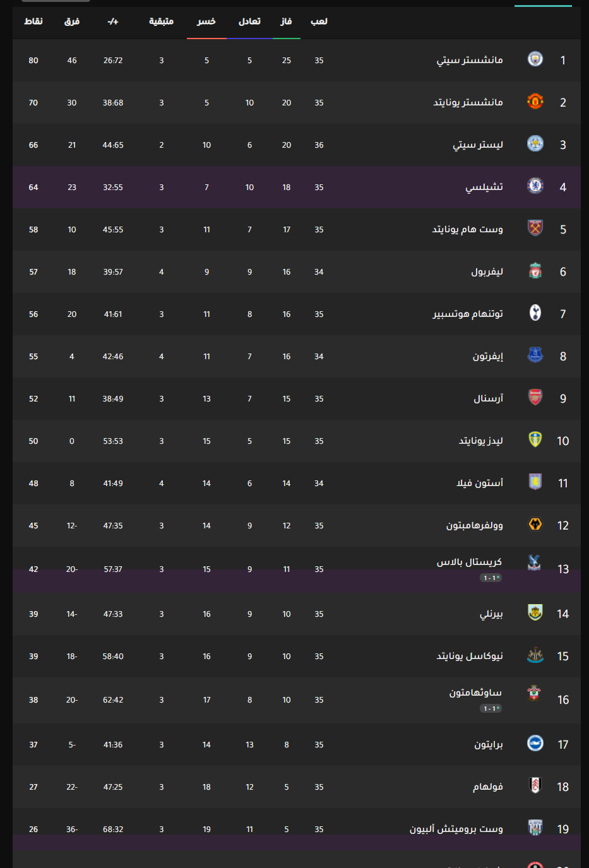Click the Wolverhampton wolf crest
This screenshot has height=868, width=589.
tap(535, 525)
